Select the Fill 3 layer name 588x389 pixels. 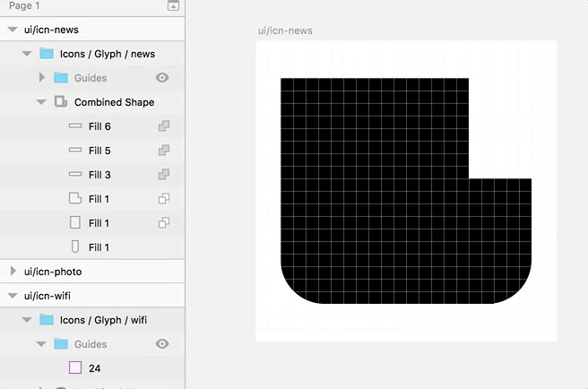(x=99, y=175)
